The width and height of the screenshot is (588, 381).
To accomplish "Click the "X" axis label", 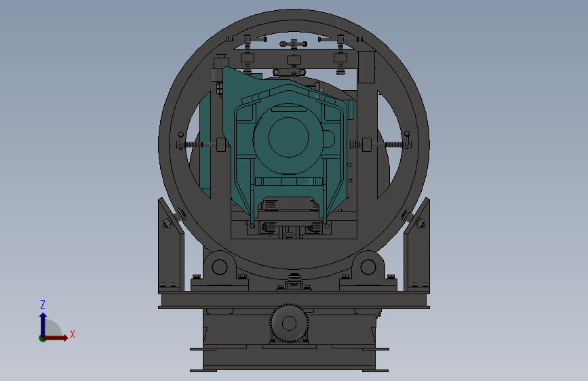I will (73, 334).
